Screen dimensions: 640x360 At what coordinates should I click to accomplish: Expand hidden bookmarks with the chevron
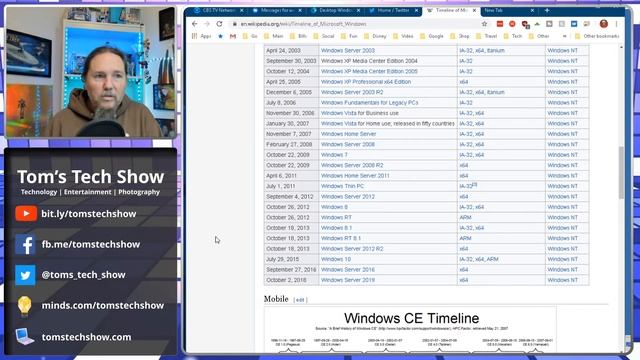point(564,36)
